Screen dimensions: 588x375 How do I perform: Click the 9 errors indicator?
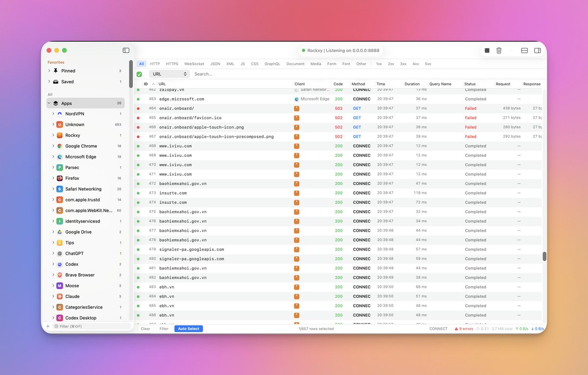coord(464,329)
